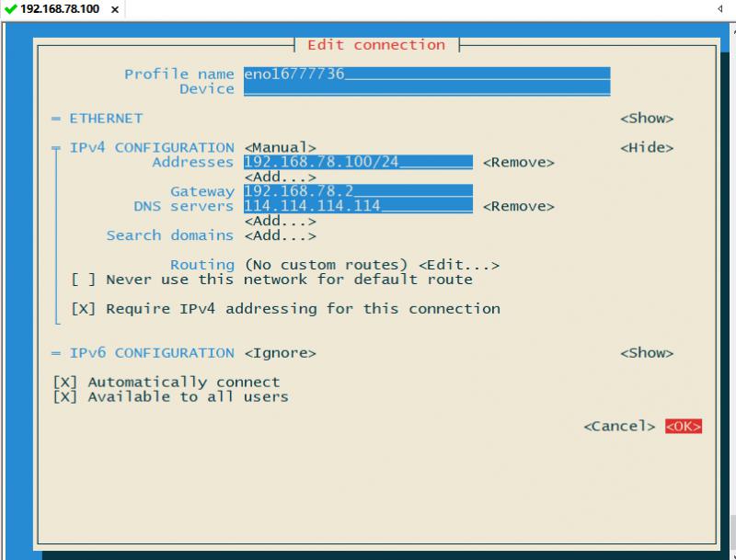
Task: Click the green checkmark icon on session tab
Action: pos(10,9)
